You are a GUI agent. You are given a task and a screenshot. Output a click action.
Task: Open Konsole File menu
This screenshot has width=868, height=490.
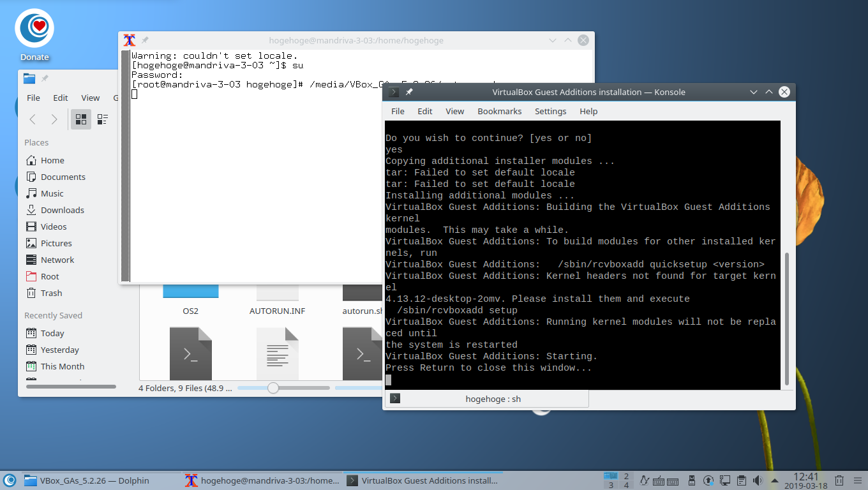(398, 111)
